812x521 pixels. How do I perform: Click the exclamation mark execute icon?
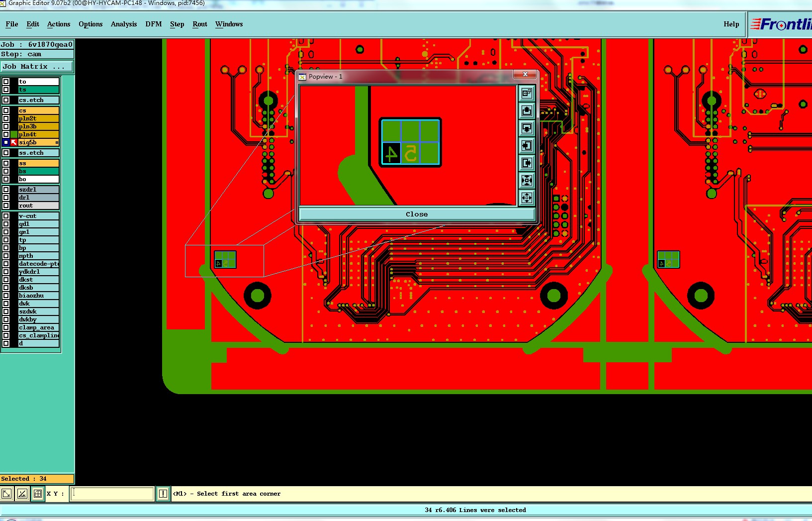(x=163, y=494)
